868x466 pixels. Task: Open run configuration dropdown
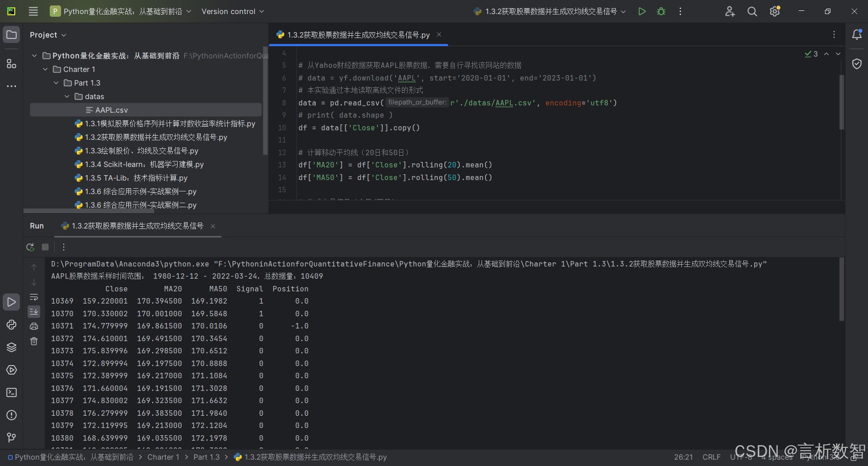pyautogui.click(x=550, y=11)
